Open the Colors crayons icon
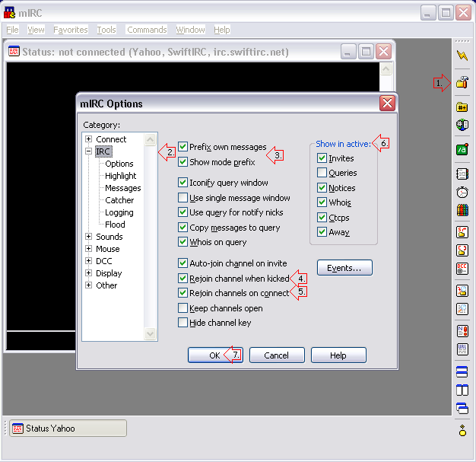This screenshot has width=476, height=462. click(462, 210)
